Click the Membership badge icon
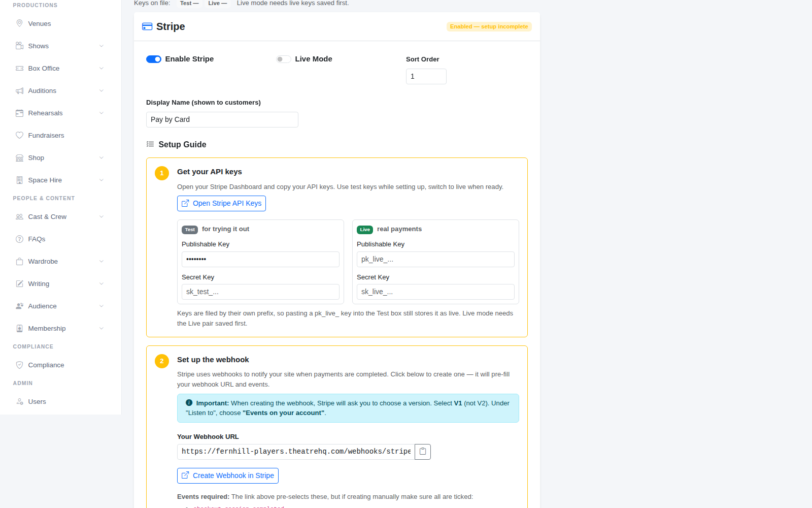Image resolution: width=812 pixels, height=508 pixels. pyautogui.click(x=19, y=328)
